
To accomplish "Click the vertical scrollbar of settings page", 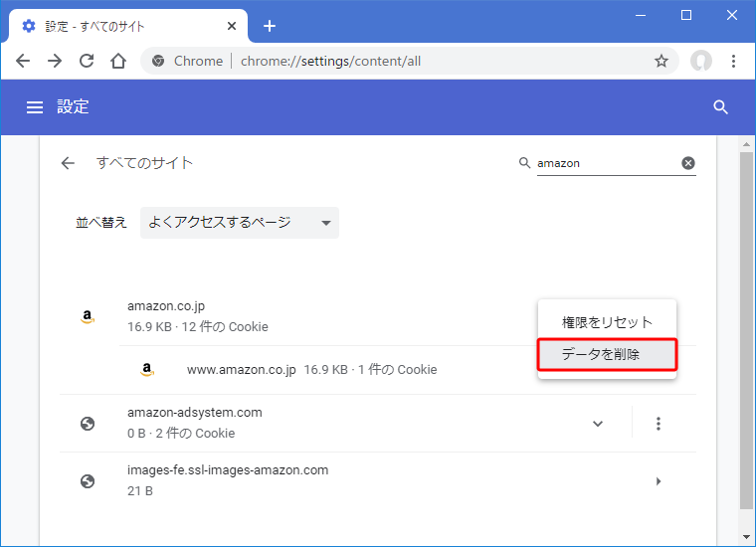I will pos(746,328).
